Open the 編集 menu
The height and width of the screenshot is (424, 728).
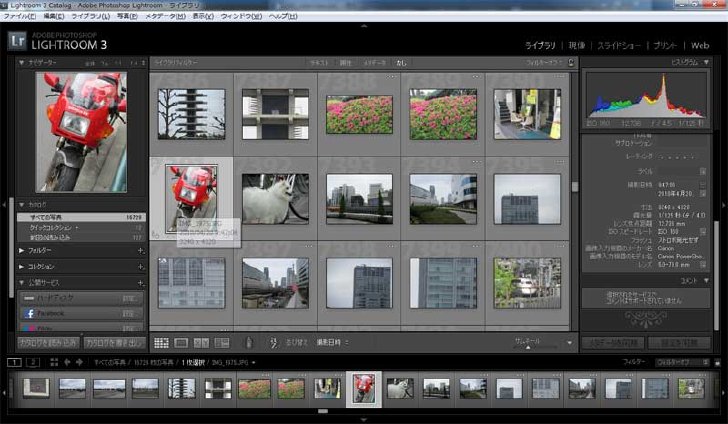pos(54,16)
